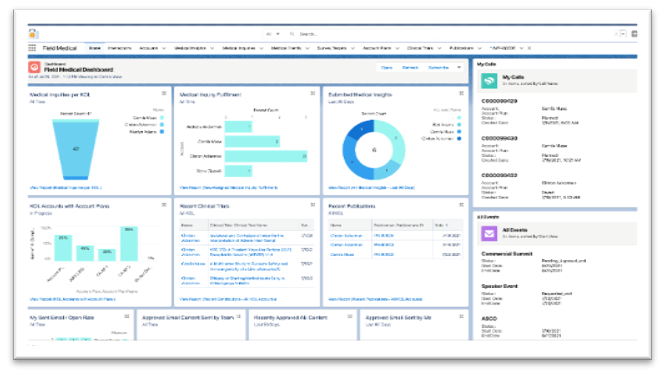
Task: Open the dashboard actions dropdown beside Subscribe
Action: [x=459, y=68]
